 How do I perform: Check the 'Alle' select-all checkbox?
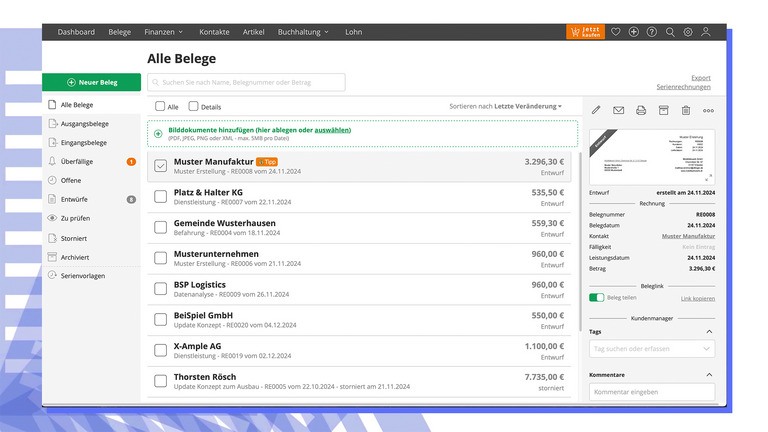(x=161, y=106)
